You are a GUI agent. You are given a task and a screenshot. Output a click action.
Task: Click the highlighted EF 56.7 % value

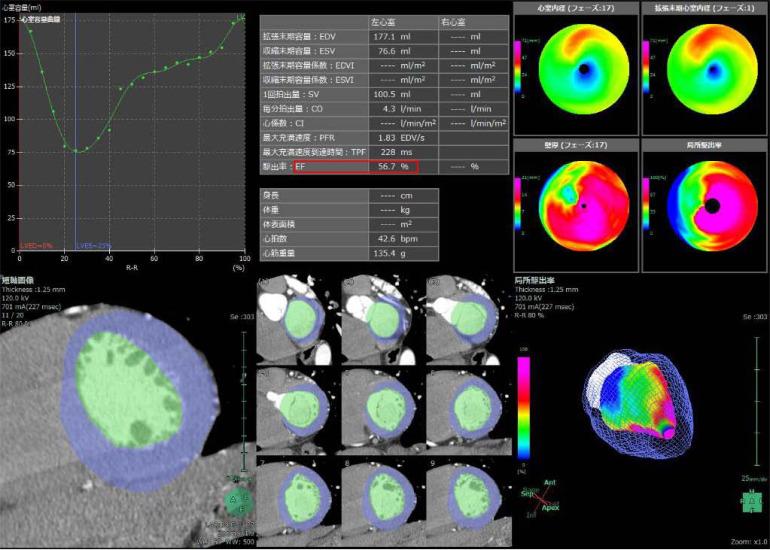(x=387, y=165)
